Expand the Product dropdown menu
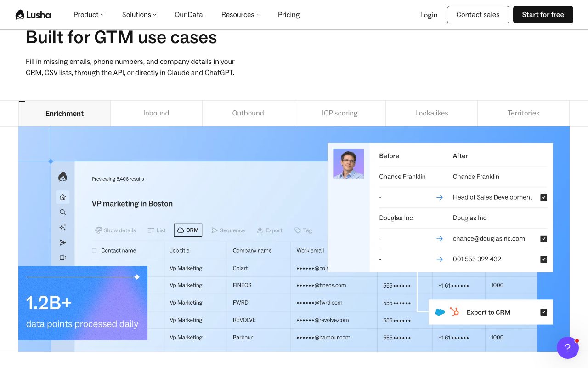The image size is (588, 368). (x=89, y=15)
